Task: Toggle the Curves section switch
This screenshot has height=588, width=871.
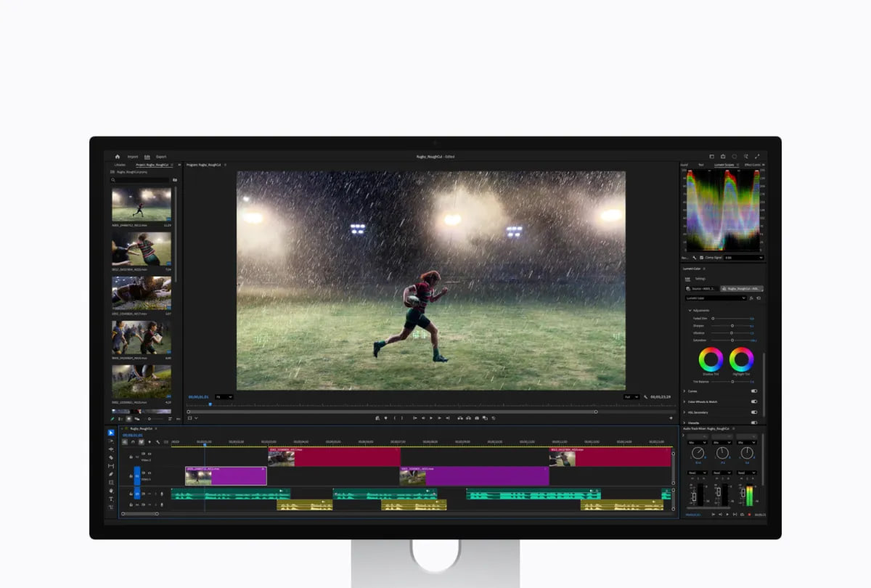Action: pyautogui.click(x=753, y=391)
